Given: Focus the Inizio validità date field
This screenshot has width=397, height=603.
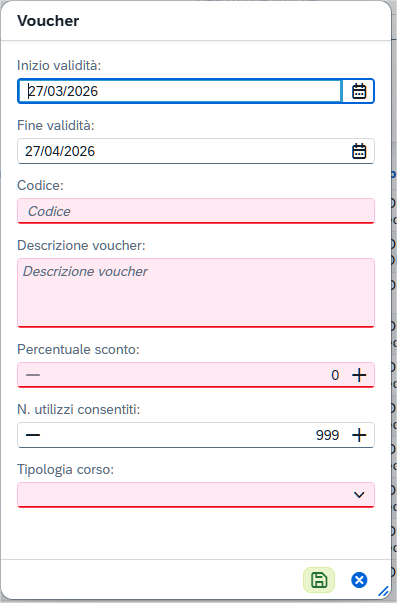Looking at the screenshot, I should [x=180, y=91].
